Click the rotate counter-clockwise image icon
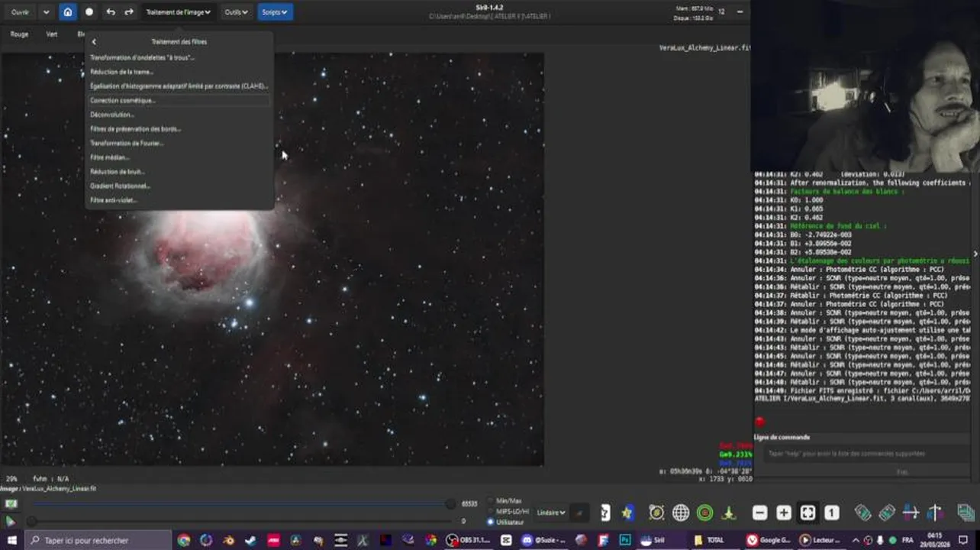Screen dimensions: 980x550 click(862, 513)
